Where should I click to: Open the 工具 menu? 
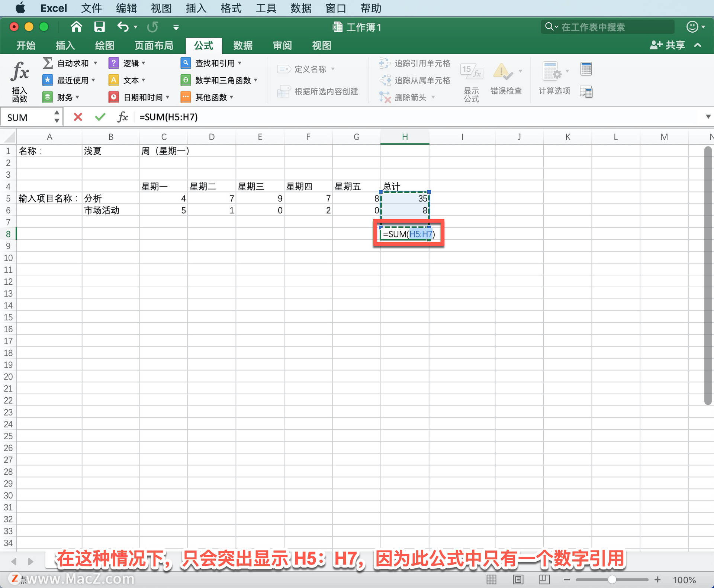(266, 8)
